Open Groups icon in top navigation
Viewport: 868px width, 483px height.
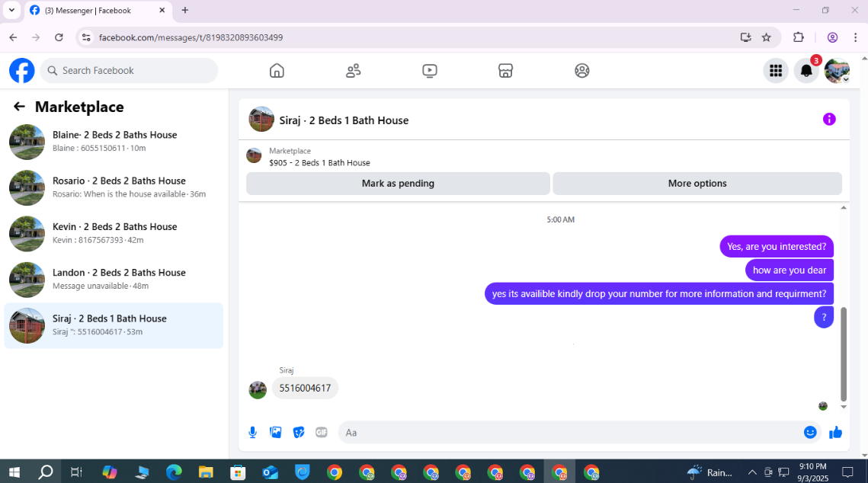[x=581, y=71]
